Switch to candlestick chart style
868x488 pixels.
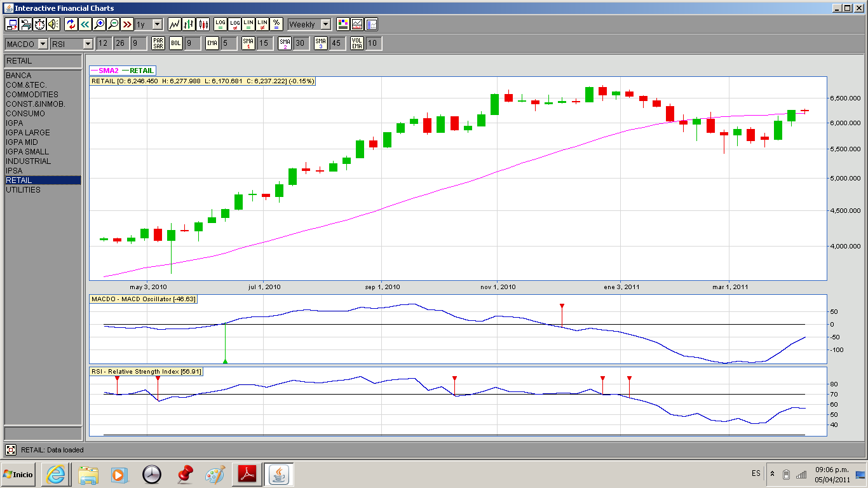point(203,24)
